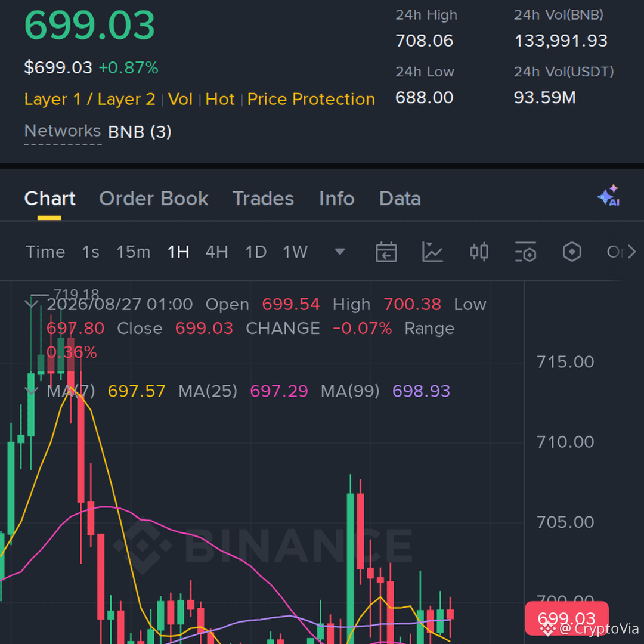Click the MA(25) value 697.29

click(279, 391)
